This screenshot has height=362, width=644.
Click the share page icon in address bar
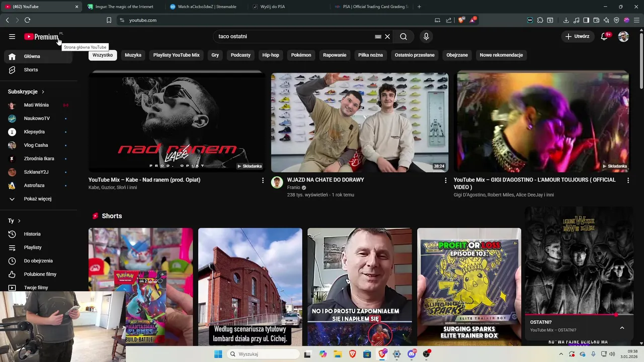click(448, 20)
